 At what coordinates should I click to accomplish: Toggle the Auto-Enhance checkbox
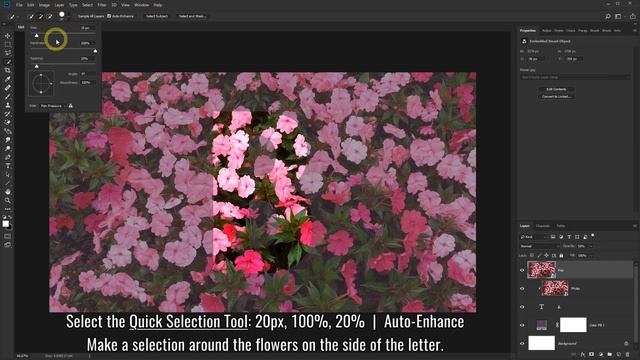(x=109, y=16)
